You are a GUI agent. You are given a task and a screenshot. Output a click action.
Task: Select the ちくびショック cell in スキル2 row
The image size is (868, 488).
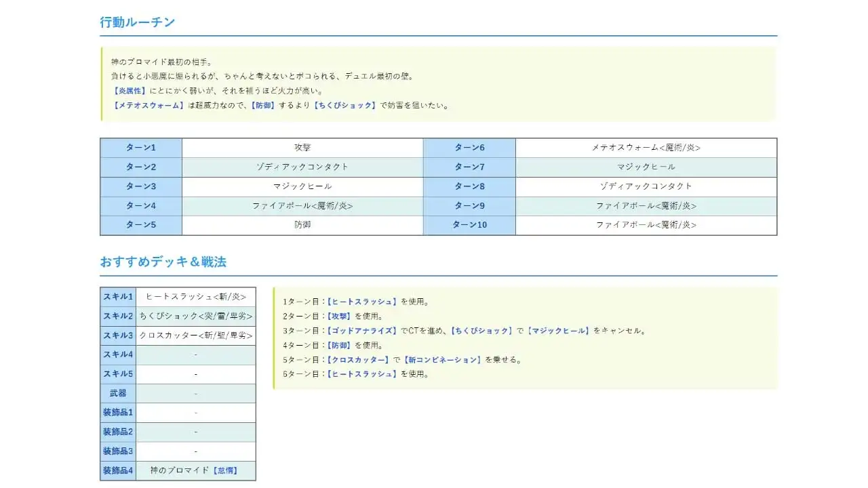(x=195, y=315)
